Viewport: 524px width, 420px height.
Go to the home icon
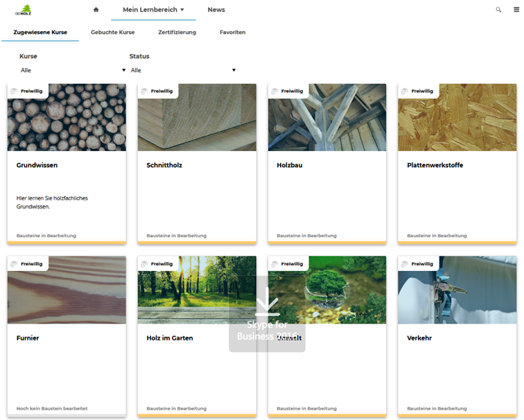[x=96, y=10]
